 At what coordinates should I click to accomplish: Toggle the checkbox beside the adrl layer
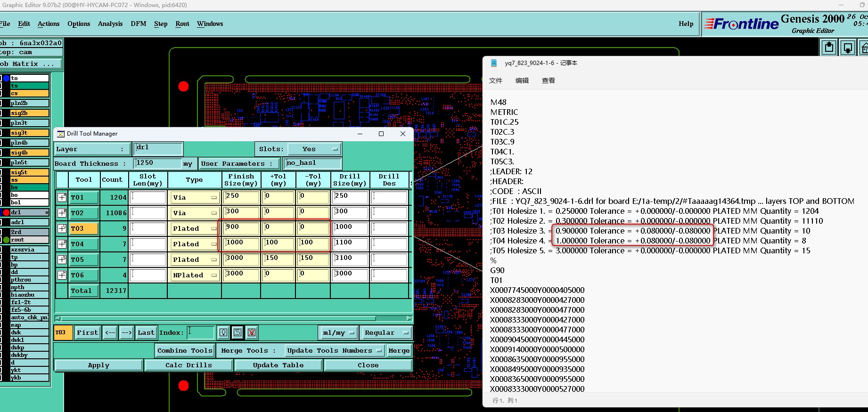click(1, 222)
